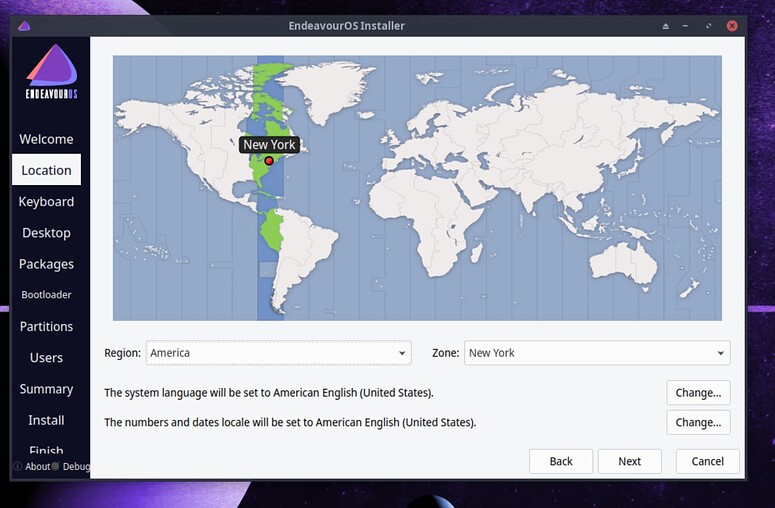
Task: Click the EndeavourOS logo in sidebar
Action: point(50,73)
